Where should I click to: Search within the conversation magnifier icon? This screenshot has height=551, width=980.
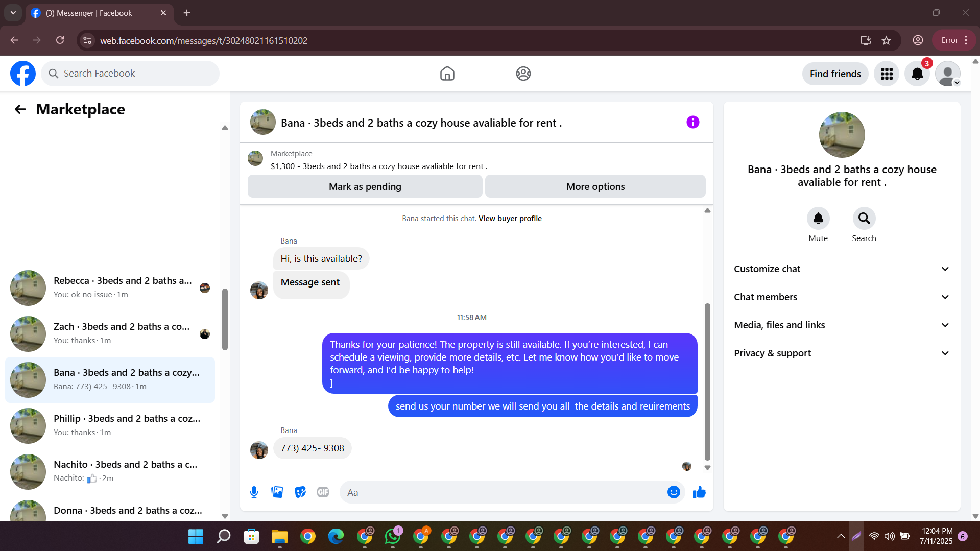click(x=864, y=219)
